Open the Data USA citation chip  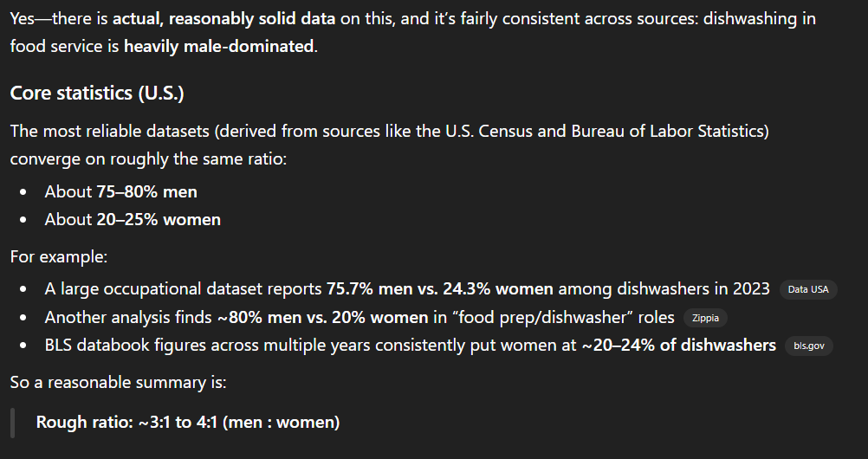pyautogui.click(x=808, y=289)
